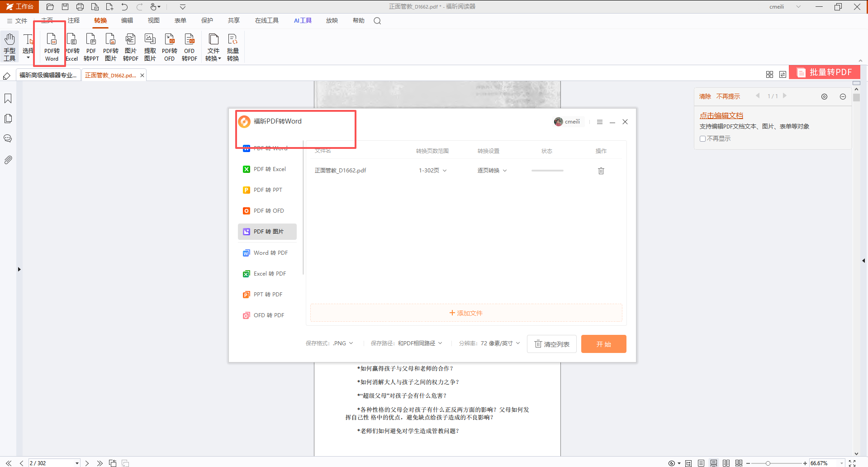Click the 批量转PDF button

pos(825,72)
